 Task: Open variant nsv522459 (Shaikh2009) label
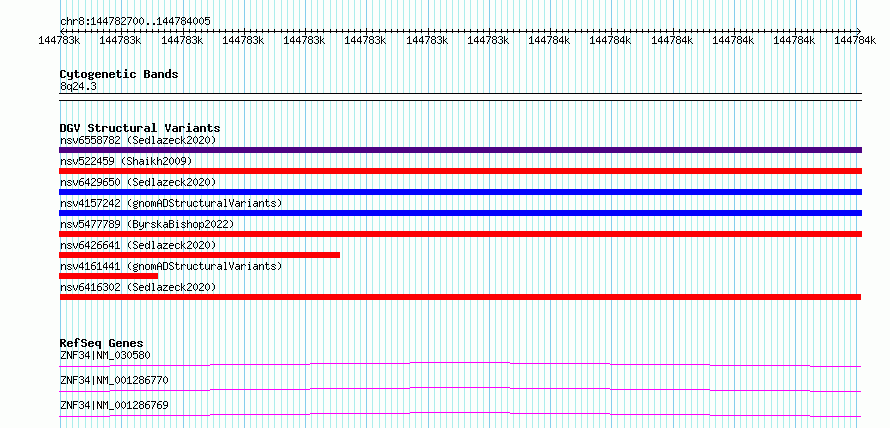tap(126, 161)
